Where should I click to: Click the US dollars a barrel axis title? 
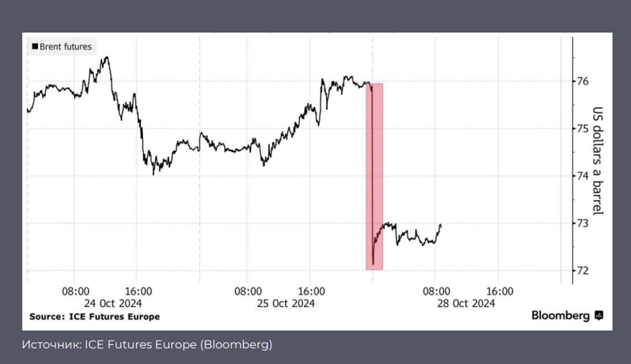pyautogui.click(x=598, y=161)
